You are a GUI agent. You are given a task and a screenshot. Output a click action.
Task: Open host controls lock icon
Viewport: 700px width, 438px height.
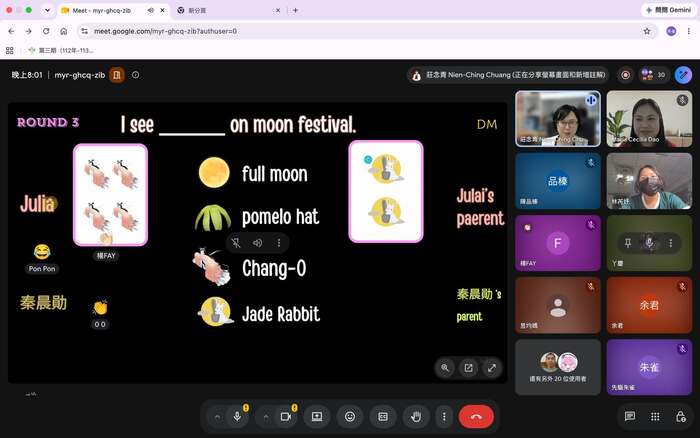click(680, 417)
